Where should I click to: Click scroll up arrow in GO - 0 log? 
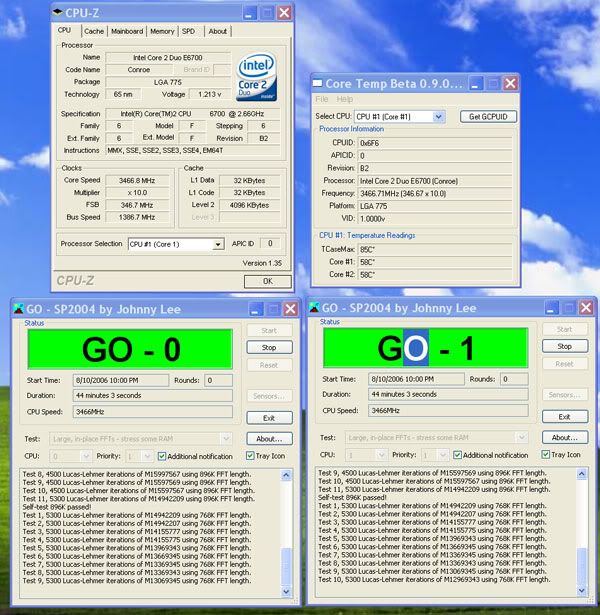tap(286, 475)
